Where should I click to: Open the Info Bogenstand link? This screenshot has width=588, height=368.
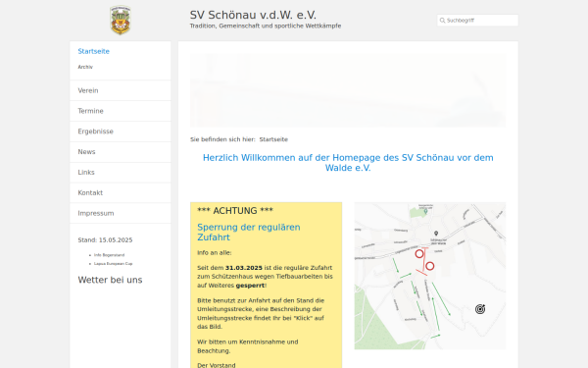109,255
